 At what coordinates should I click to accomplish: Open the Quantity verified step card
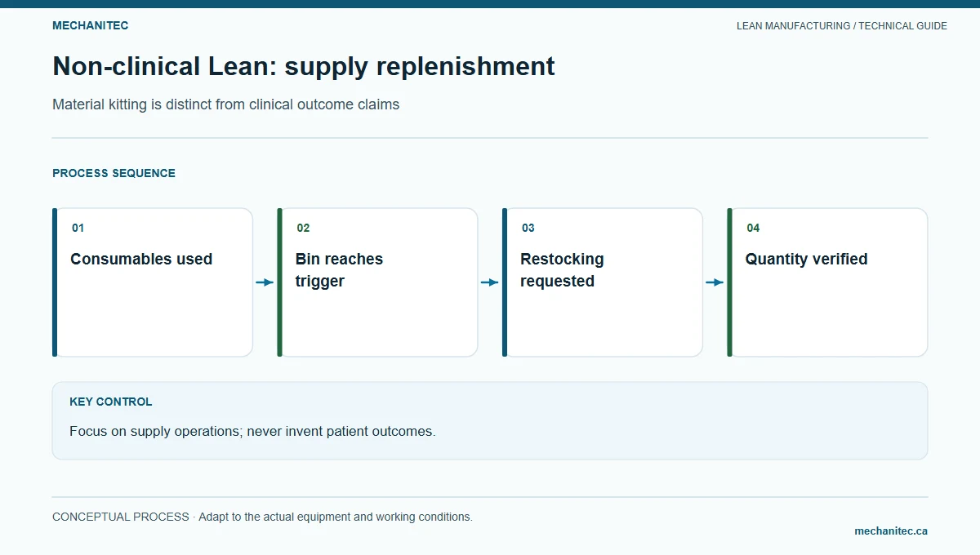tap(827, 282)
